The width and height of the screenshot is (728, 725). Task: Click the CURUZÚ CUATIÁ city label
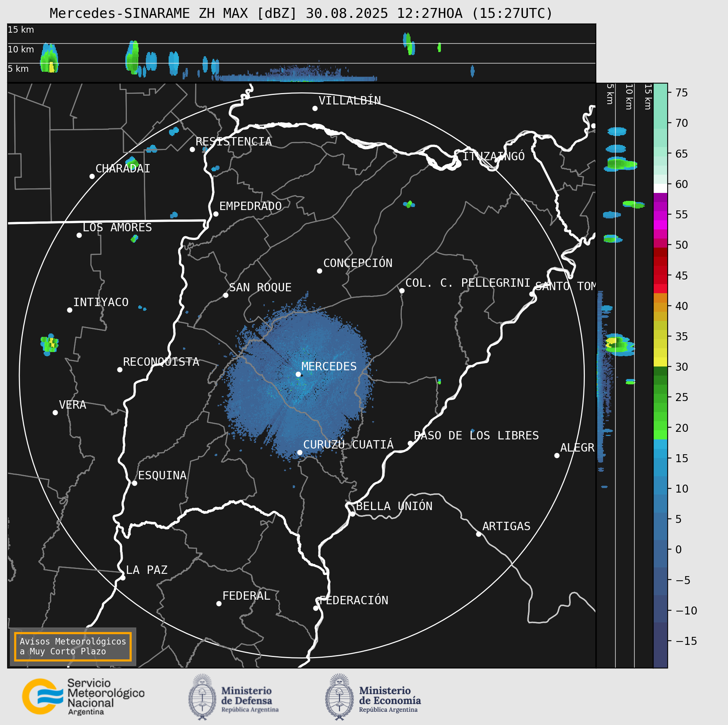point(349,445)
